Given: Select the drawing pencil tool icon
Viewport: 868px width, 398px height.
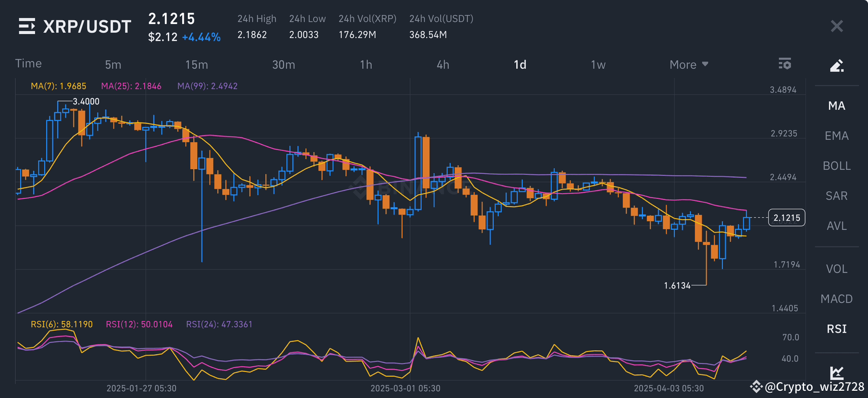Looking at the screenshot, I should click(x=837, y=65).
